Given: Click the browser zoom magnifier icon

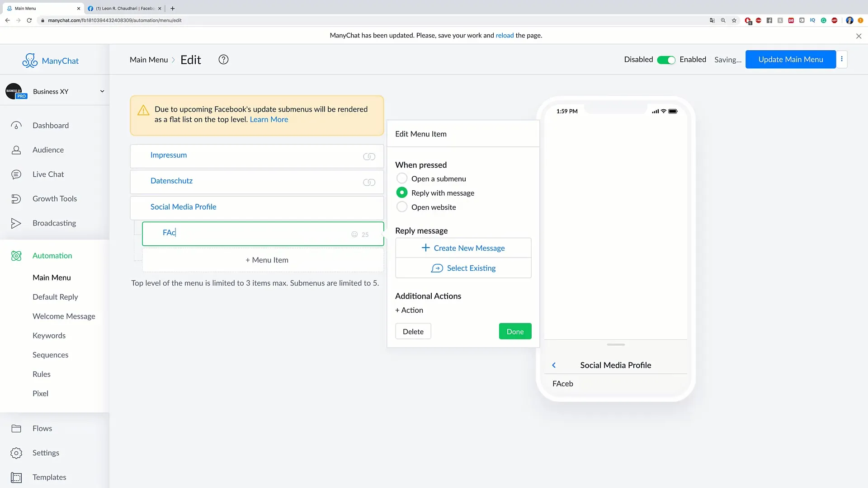Looking at the screenshot, I should click(x=723, y=20).
